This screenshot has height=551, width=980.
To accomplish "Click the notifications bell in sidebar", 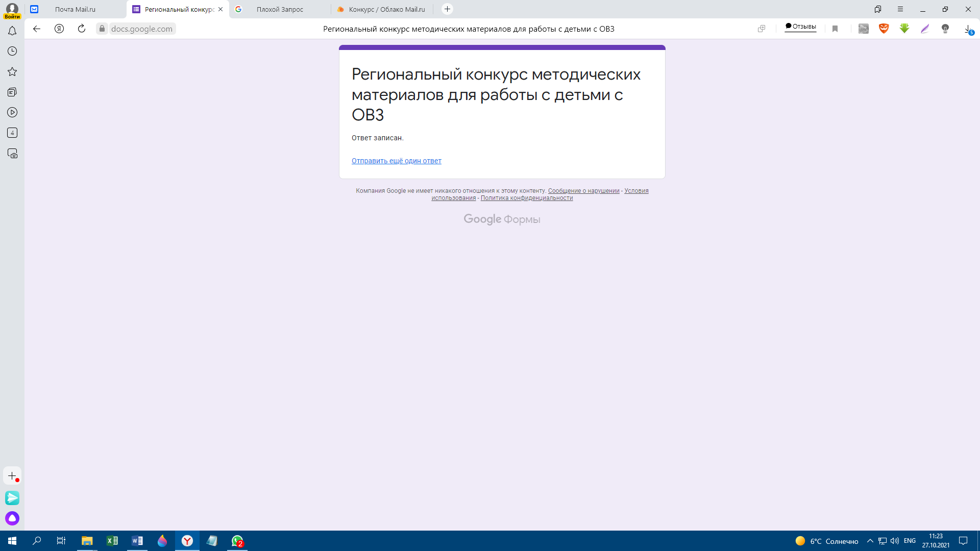I will (12, 31).
